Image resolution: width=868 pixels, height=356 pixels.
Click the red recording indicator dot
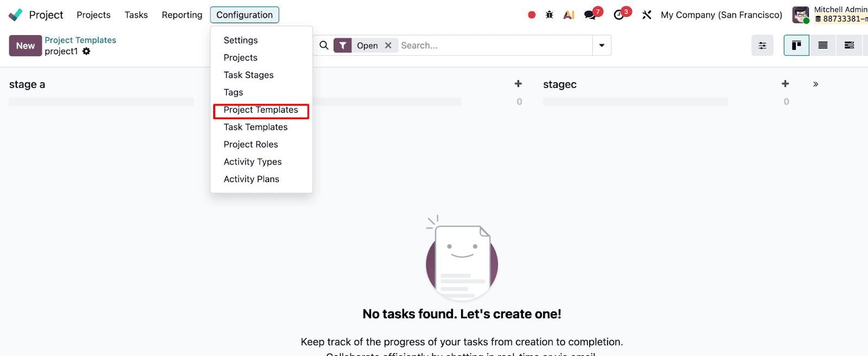coord(532,15)
